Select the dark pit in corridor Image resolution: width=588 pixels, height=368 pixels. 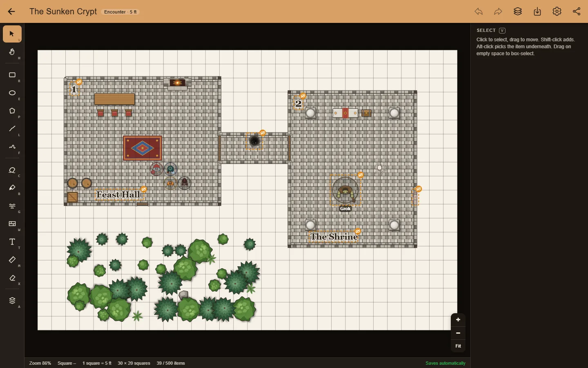tap(254, 141)
